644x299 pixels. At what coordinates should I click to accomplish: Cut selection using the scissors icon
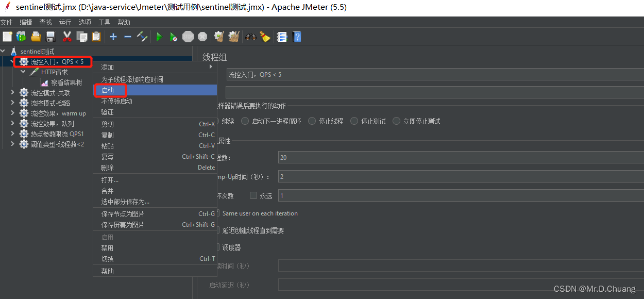(67, 37)
